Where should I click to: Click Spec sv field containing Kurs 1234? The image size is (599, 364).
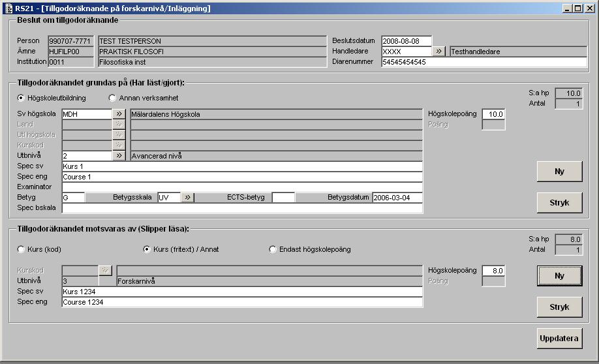pyautogui.click(x=242, y=292)
